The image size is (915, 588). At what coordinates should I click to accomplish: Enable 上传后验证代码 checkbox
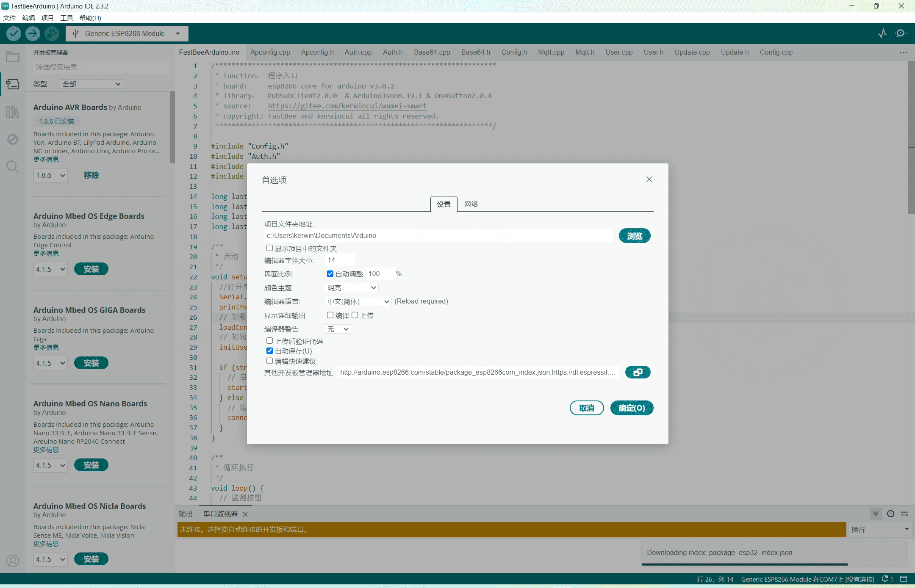269,341
